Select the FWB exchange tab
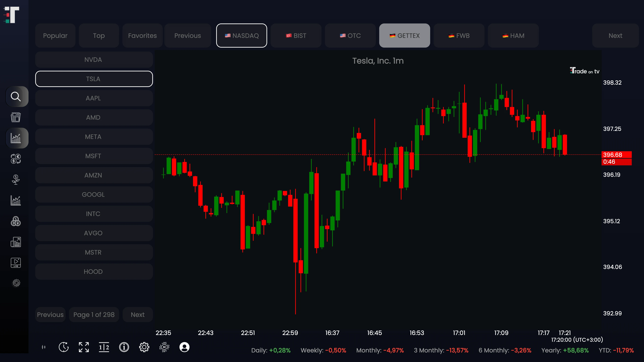Screen dimensions: 644x362 (x=459, y=36)
